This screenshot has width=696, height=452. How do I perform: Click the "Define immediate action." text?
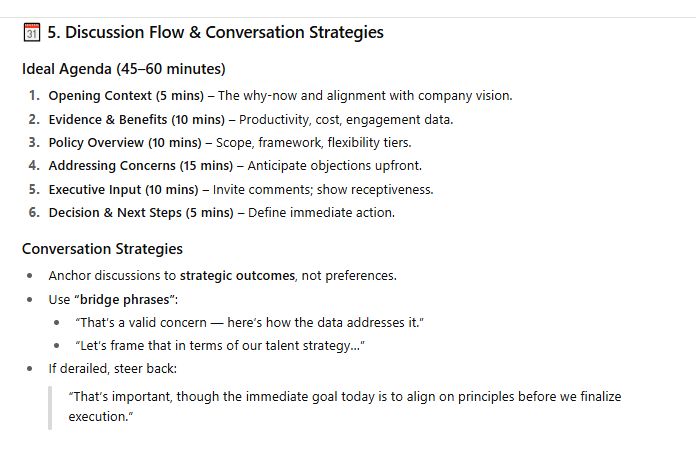tap(321, 212)
